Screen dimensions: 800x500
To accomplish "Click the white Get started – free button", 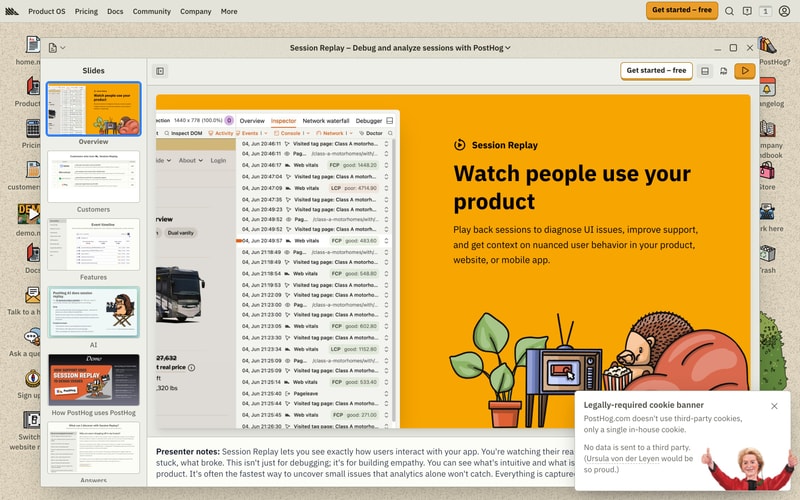I will (x=656, y=70).
